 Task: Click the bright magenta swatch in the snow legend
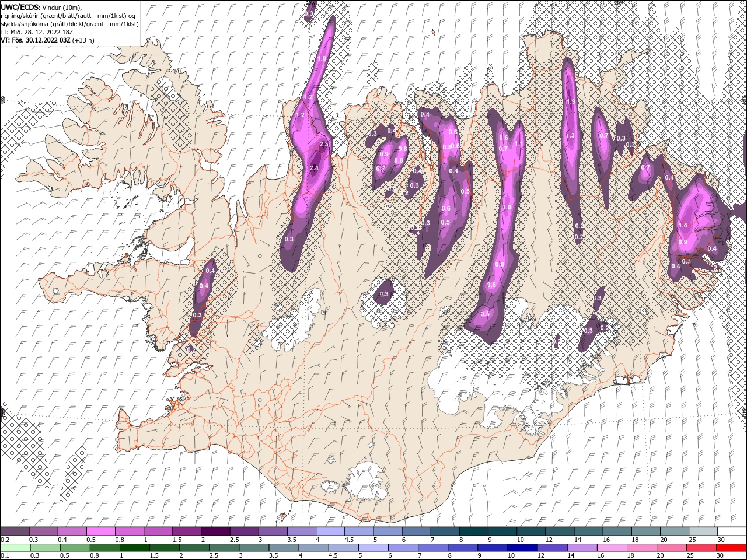(101, 531)
